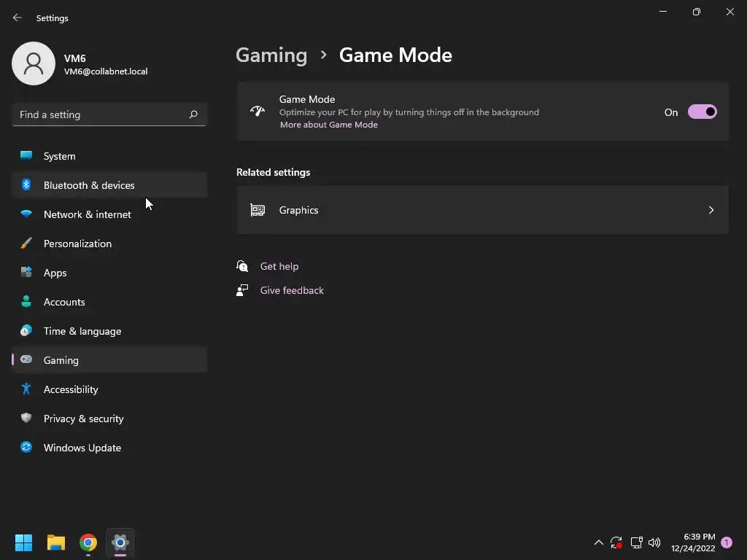Minimize the Settings window

pyautogui.click(x=662, y=12)
